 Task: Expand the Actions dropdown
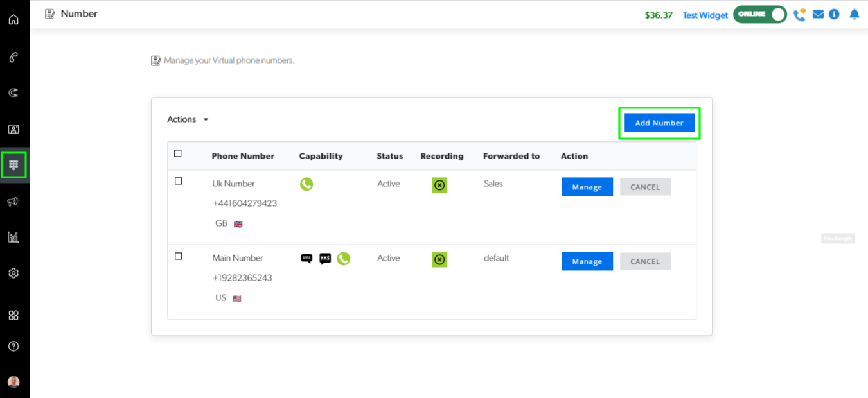tap(188, 119)
